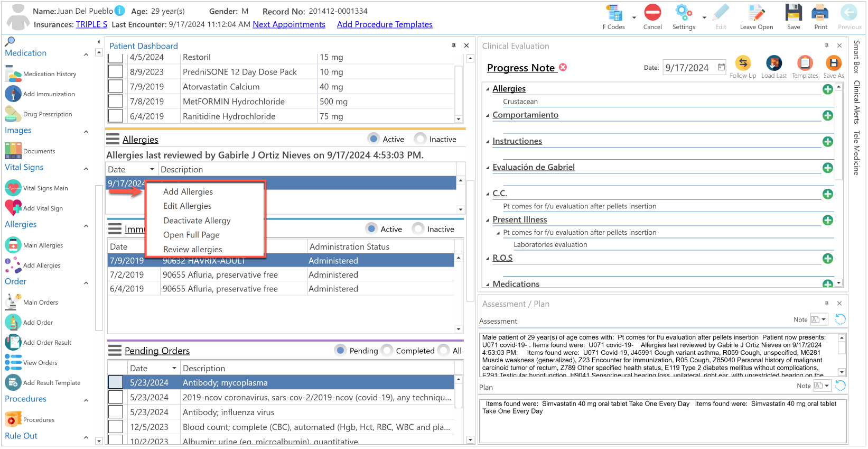Click Add Allergies in the sidebar
The width and height of the screenshot is (868, 449).
coord(33,265)
